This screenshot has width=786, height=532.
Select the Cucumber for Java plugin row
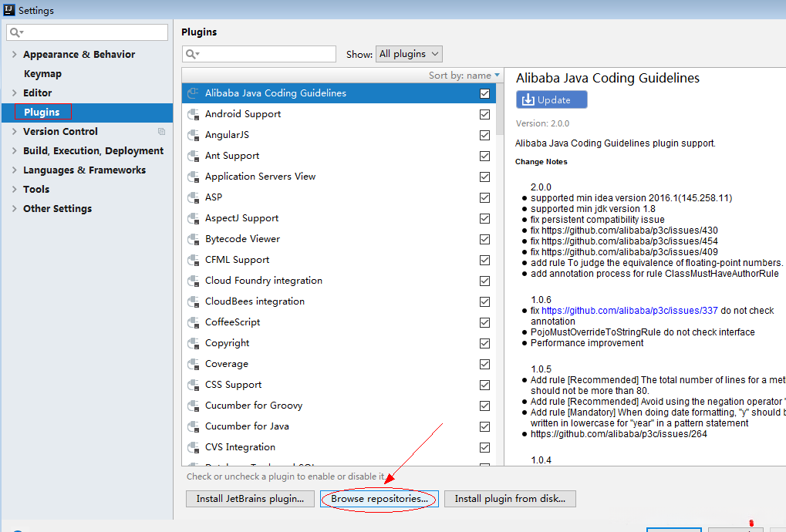point(339,426)
